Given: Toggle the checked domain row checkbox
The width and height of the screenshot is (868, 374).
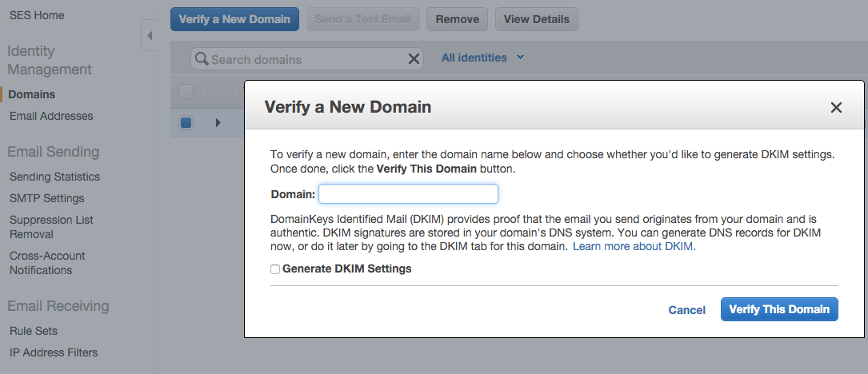Looking at the screenshot, I should coord(186,123).
